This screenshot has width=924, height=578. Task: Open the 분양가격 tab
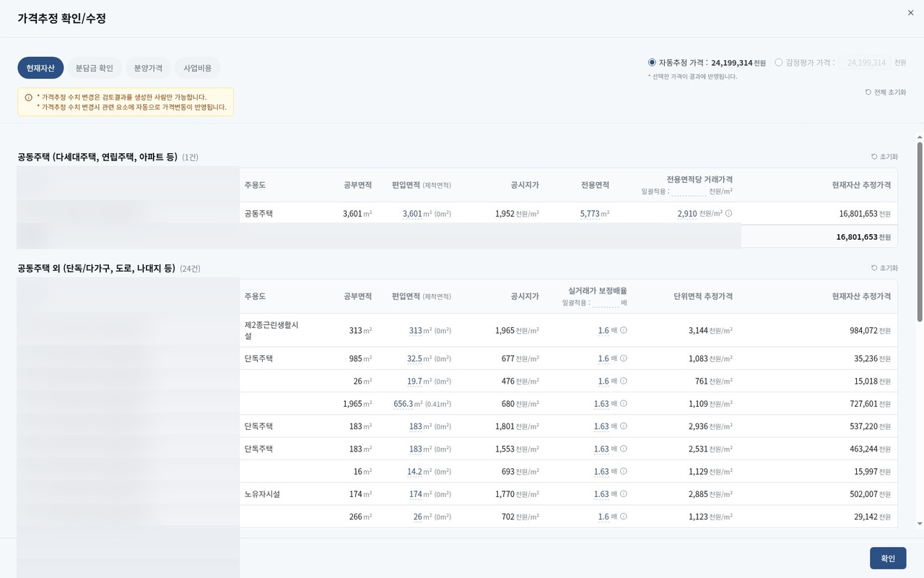point(148,68)
